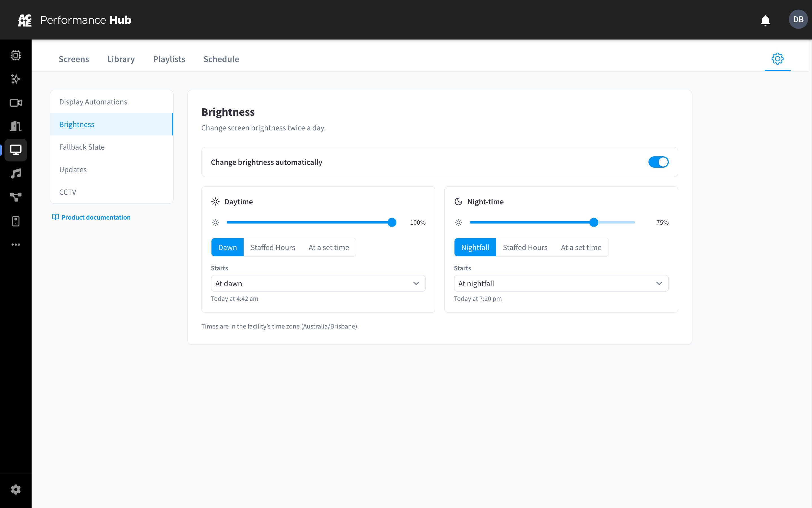Image resolution: width=812 pixels, height=508 pixels.
Task: Open the chip/processor sidebar icon
Action: [x=16, y=55]
